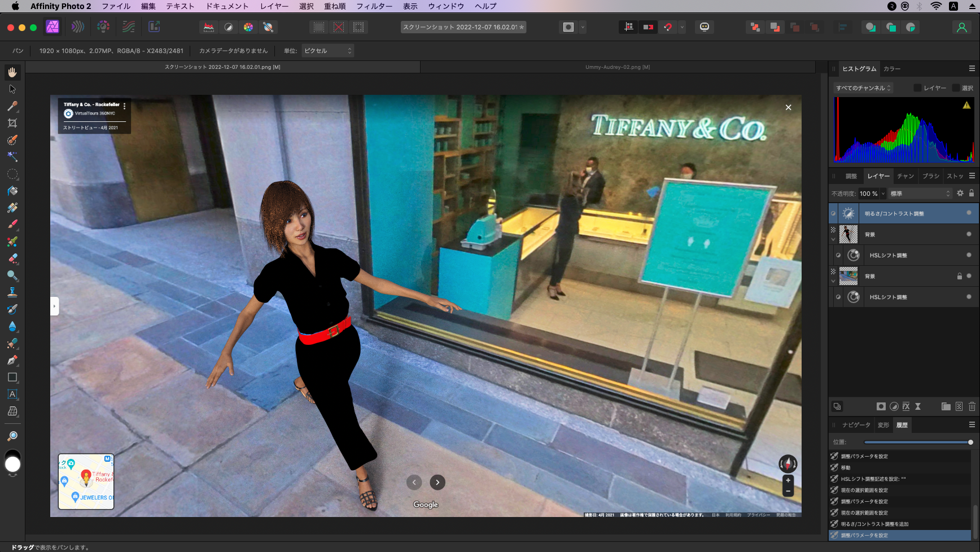
Task: Enable the Layer checkbox in Histogram
Action: (917, 88)
